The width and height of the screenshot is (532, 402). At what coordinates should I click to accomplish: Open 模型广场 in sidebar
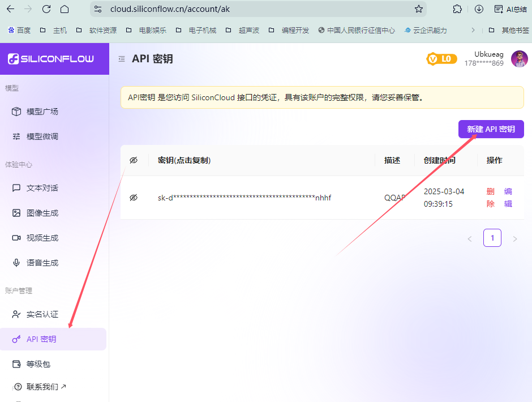[35, 112]
